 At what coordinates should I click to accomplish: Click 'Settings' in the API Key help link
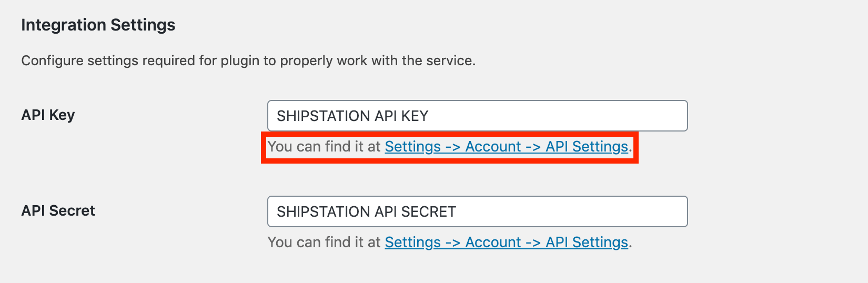[412, 147]
